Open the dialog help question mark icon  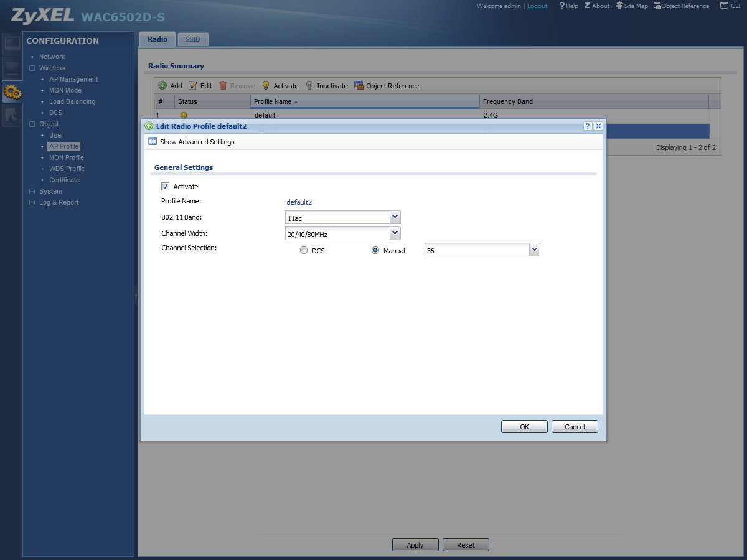pos(588,126)
